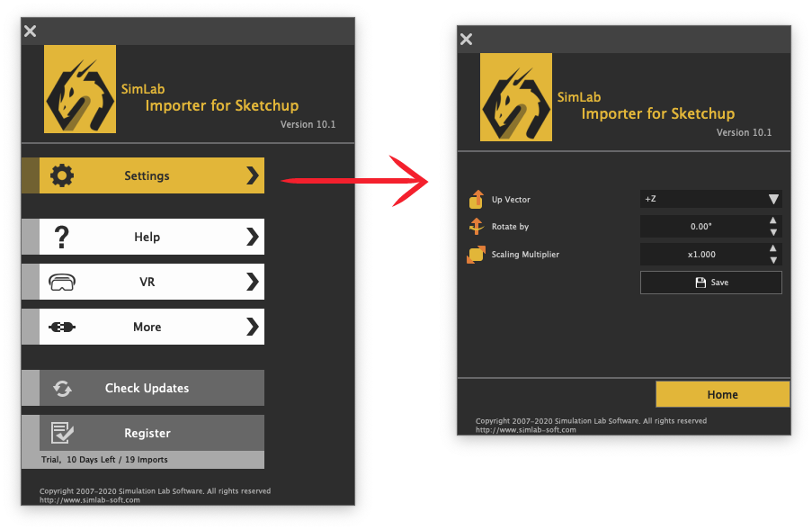Expand More via its chevron arrow
Viewport: 812px width, 530px height.
click(x=252, y=327)
